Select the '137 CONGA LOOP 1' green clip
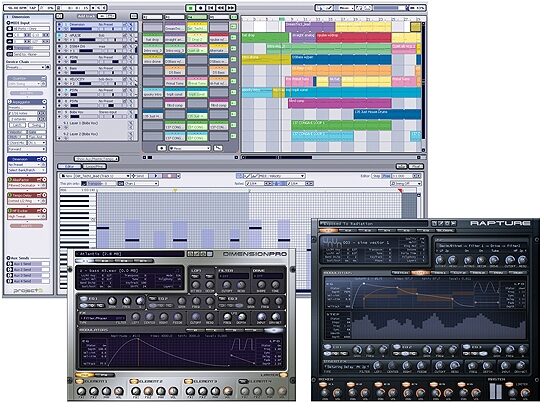 [x=341, y=125]
